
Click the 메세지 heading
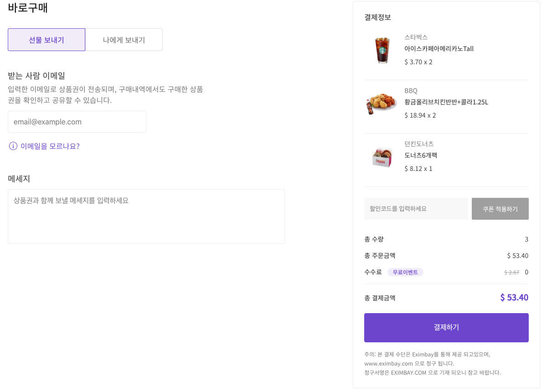click(19, 179)
